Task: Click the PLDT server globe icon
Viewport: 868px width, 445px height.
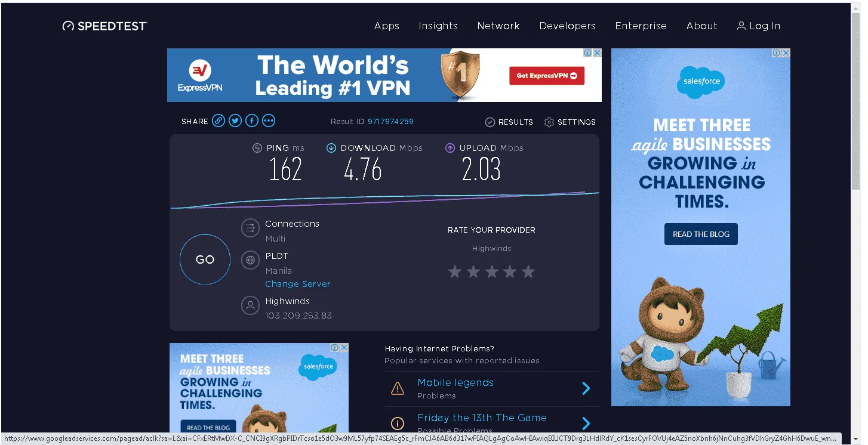Action: (x=250, y=260)
